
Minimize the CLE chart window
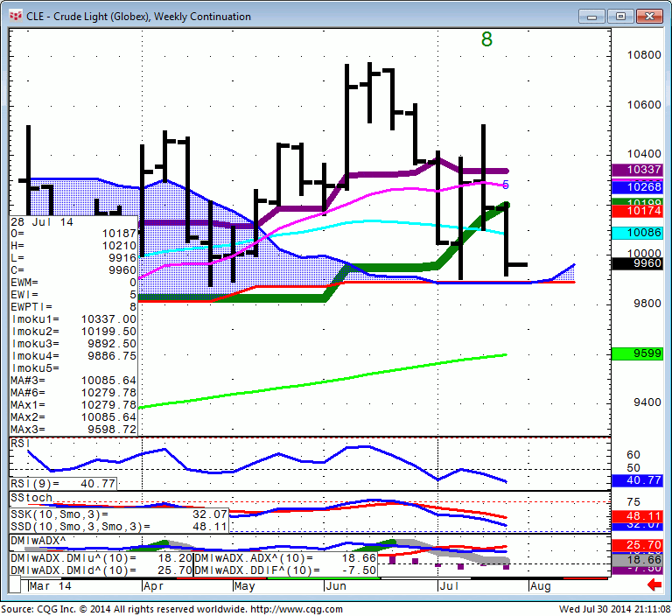click(591, 17)
